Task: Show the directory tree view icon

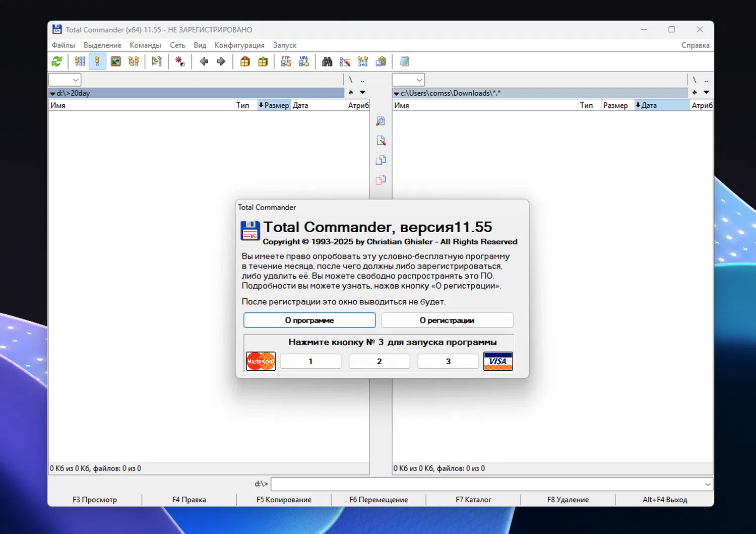Action: tap(134, 61)
